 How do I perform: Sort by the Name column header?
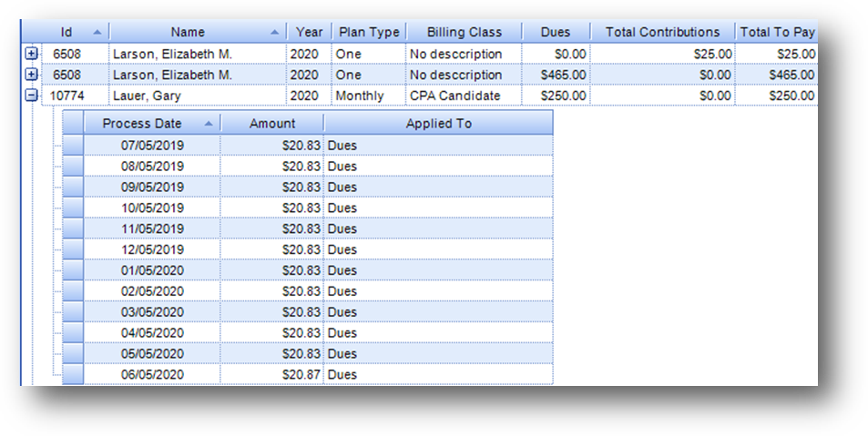199,32
